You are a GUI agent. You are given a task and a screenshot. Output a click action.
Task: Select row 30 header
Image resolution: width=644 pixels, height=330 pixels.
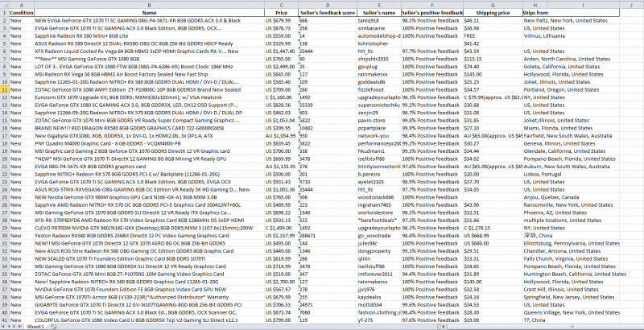click(x=5, y=236)
